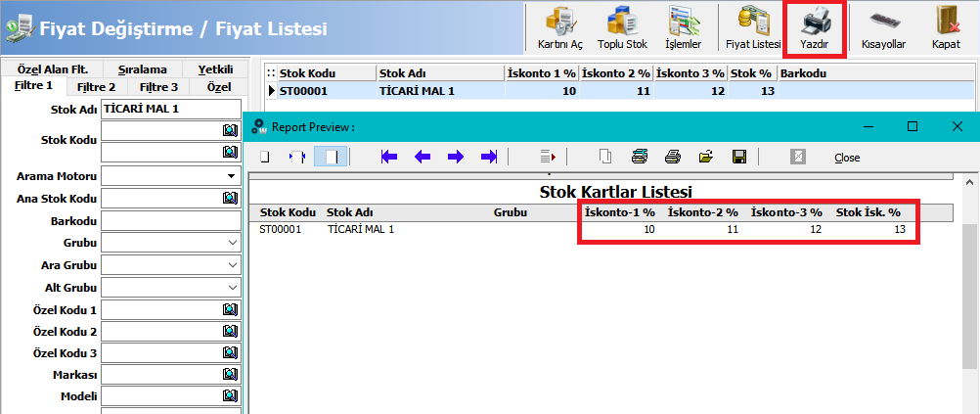980x414 pixels.
Task: Click the Close button in Report Preview
Action: 847,158
